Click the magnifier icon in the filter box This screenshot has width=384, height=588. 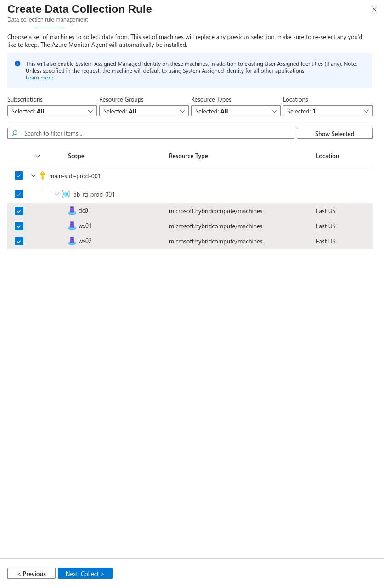tap(14, 133)
